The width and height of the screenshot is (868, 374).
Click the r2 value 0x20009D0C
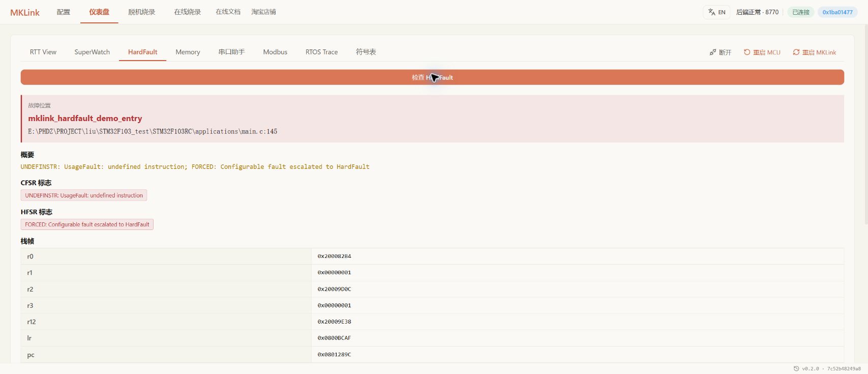[x=334, y=289]
